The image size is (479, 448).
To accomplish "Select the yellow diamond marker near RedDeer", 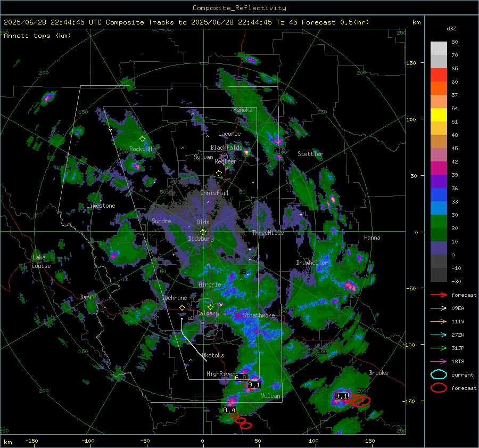I will click(219, 173).
